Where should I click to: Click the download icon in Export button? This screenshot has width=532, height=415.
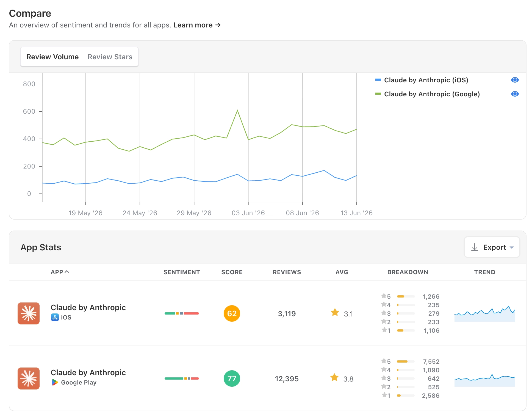(475, 247)
